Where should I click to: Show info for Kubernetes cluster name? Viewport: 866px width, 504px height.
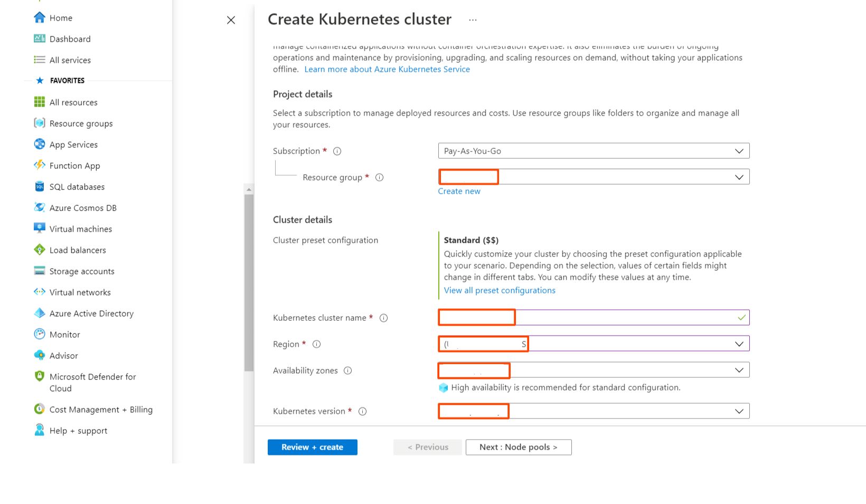coord(384,318)
